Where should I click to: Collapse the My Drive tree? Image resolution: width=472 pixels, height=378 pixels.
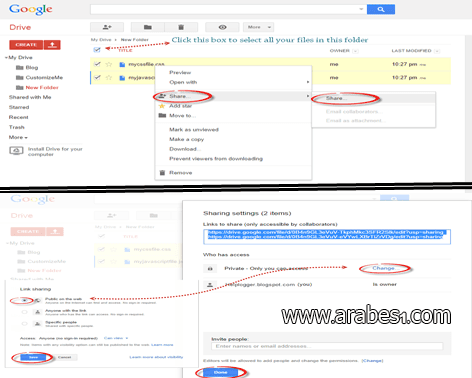[x=6, y=58]
